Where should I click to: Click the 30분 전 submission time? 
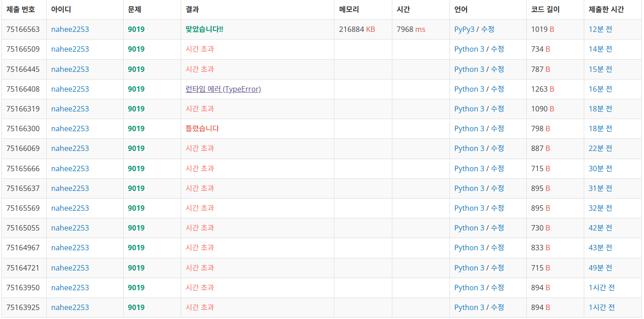pyautogui.click(x=600, y=168)
